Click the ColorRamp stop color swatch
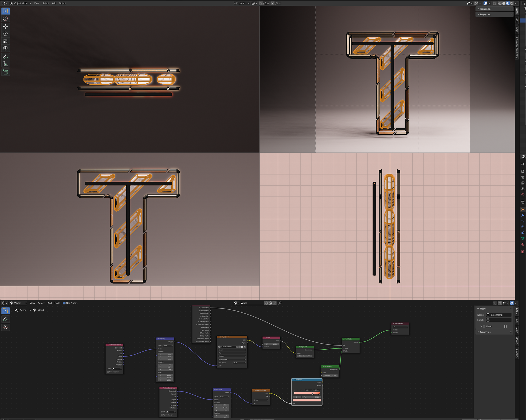This screenshot has height=420, width=526. point(307,400)
